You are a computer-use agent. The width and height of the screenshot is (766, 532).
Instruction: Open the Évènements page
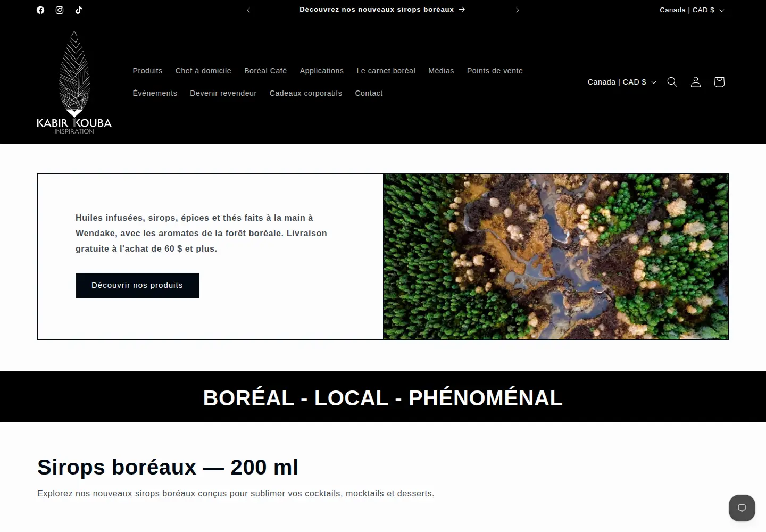coord(155,93)
